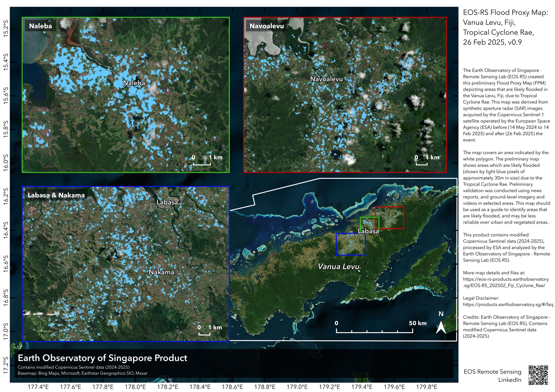
Task: Click the Nakama place label
Action: tap(161, 272)
